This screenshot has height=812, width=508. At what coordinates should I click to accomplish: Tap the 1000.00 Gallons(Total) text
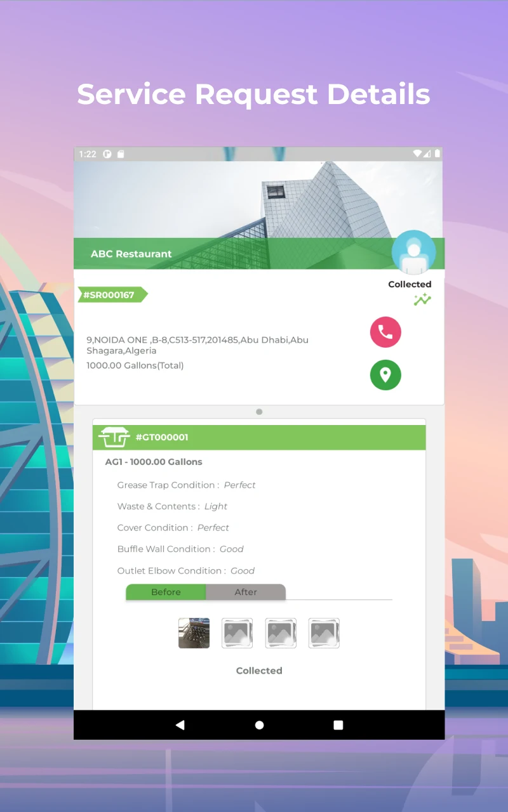[x=135, y=365]
